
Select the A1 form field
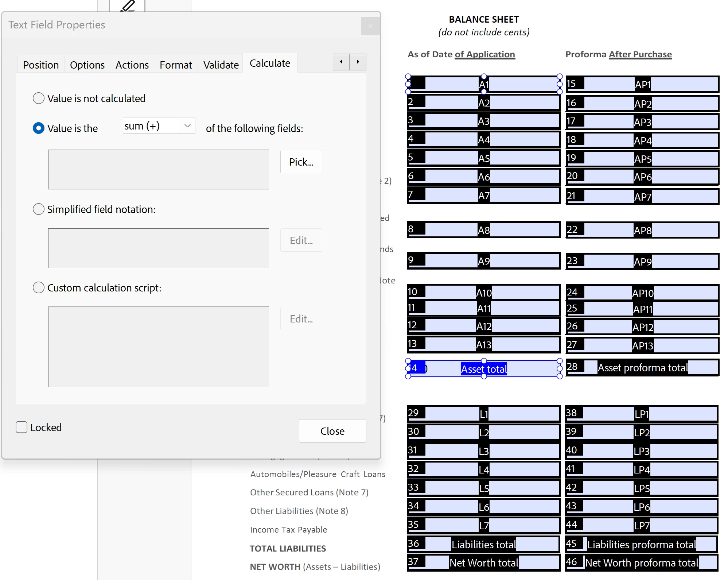coord(483,84)
